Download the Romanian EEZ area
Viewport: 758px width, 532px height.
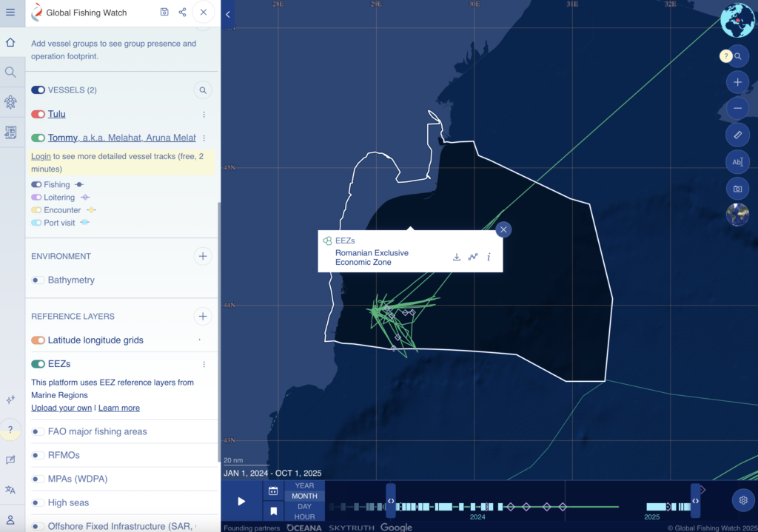(x=457, y=257)
